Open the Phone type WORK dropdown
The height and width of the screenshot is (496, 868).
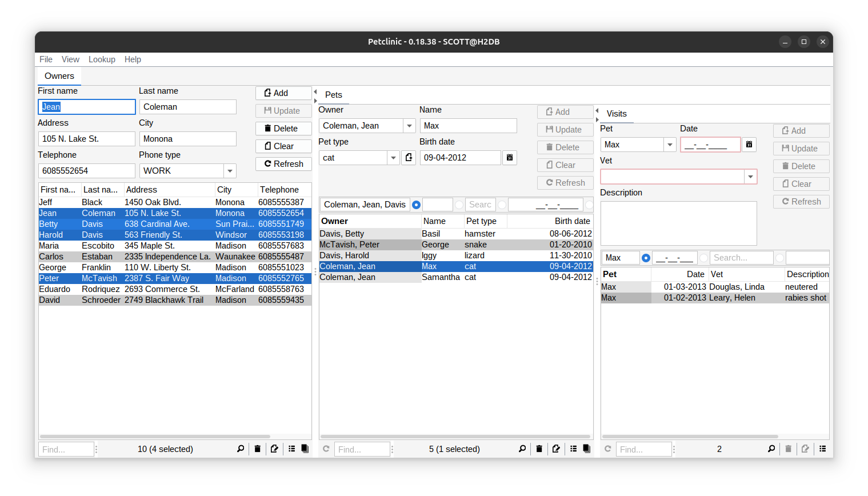[230, 171]
